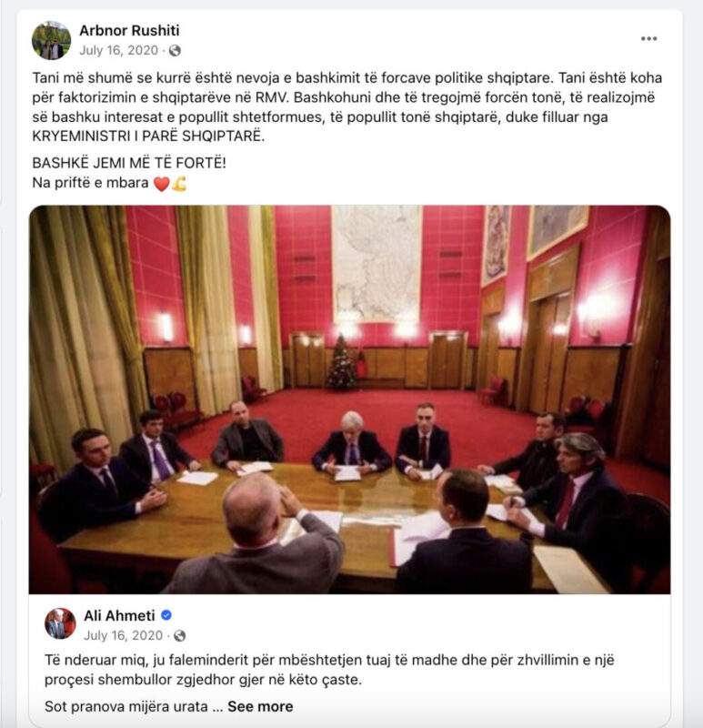This screenshot has height=728, width=703.
Task: Open the meeting room photo in the post
Action: tap(349, 399)
